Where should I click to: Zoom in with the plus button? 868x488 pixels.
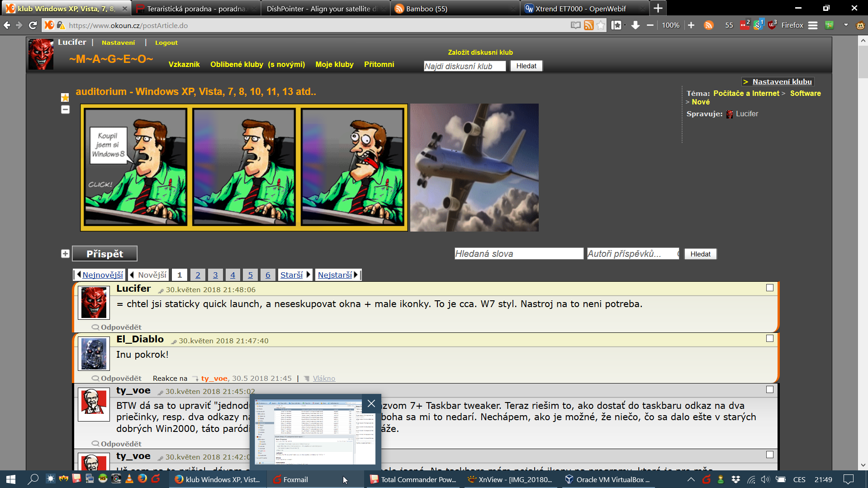pyautogui.click(x=691, y=25)
